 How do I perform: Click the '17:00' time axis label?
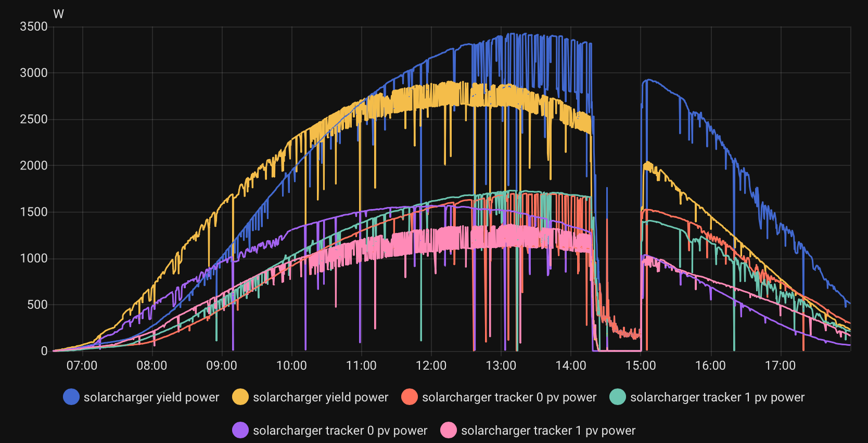coord(780,366)
